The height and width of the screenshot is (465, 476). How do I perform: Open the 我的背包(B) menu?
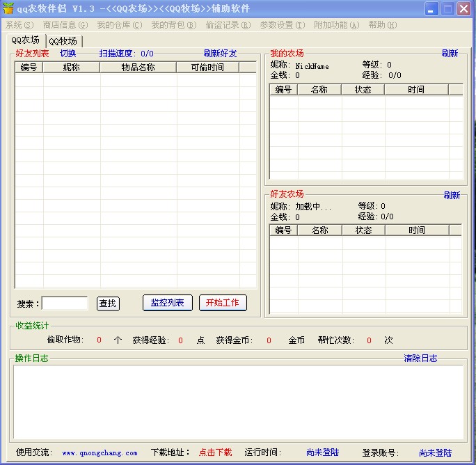[x=174, y=25]
